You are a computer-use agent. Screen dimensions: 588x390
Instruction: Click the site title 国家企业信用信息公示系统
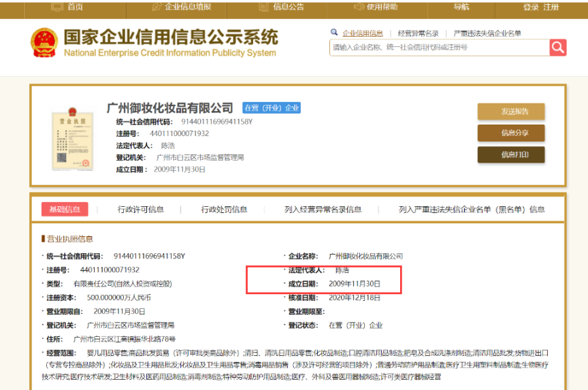(171, 37)
